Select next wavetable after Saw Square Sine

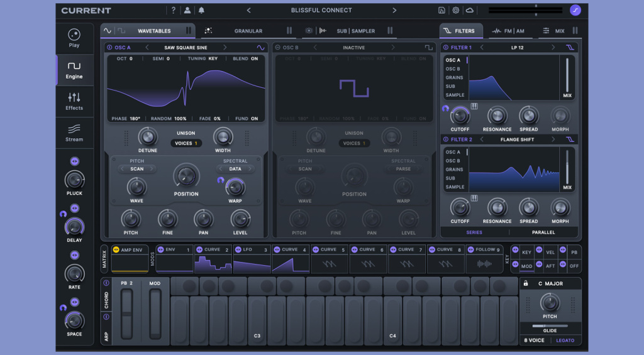(225, 48)
